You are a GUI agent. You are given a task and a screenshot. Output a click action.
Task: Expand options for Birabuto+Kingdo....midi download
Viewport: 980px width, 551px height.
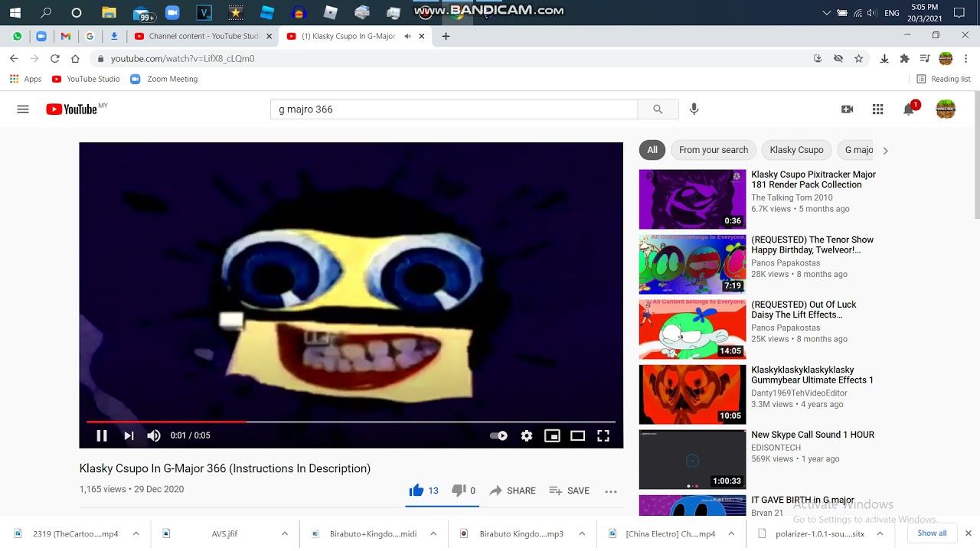click(433, 533)
